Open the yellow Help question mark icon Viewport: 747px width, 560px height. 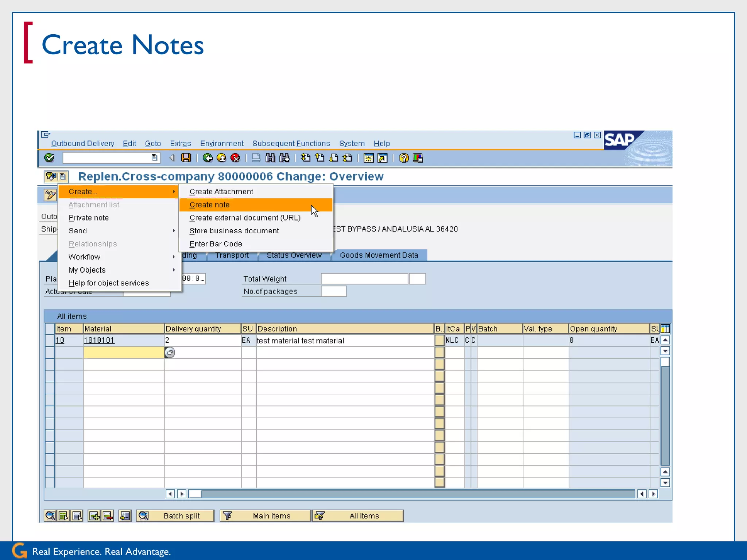[x=404, y=158]
